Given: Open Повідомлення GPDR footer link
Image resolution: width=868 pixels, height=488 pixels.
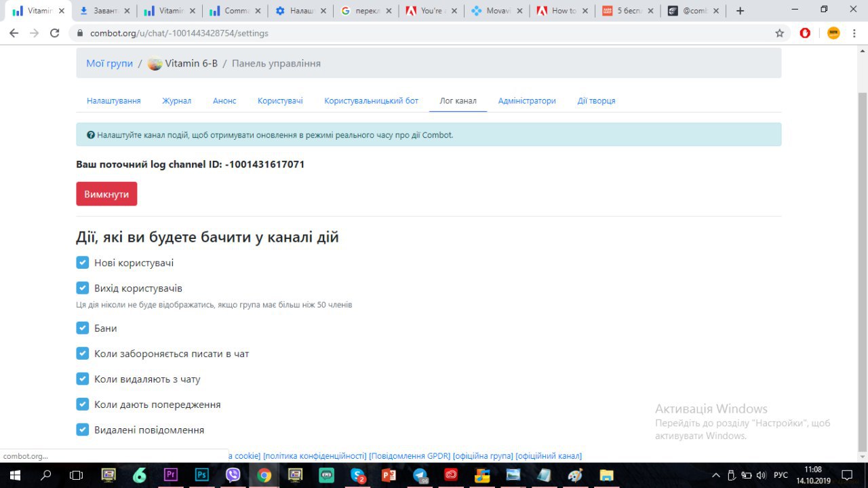Looking at the screenshot, I should [x=410, y=456].
